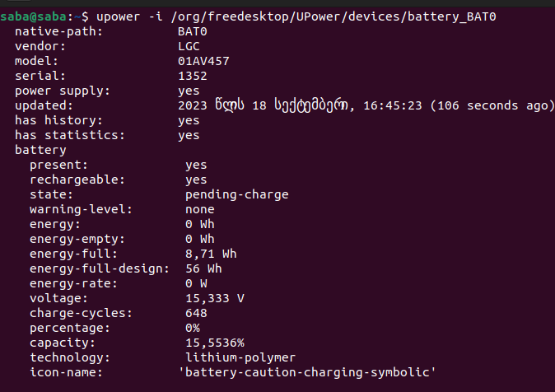Click the technology value lithium-polymer
This screenshot has width=555, height=392.
(x=240, y=357)
